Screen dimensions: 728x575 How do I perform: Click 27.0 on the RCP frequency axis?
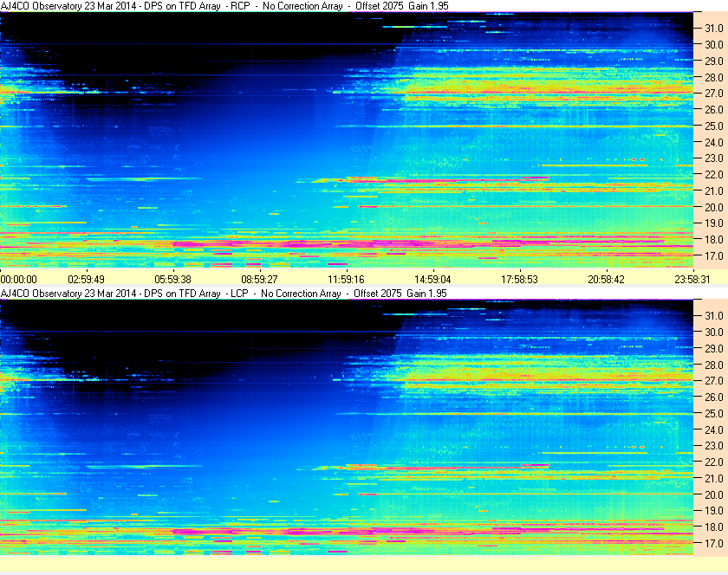point(714,94)
